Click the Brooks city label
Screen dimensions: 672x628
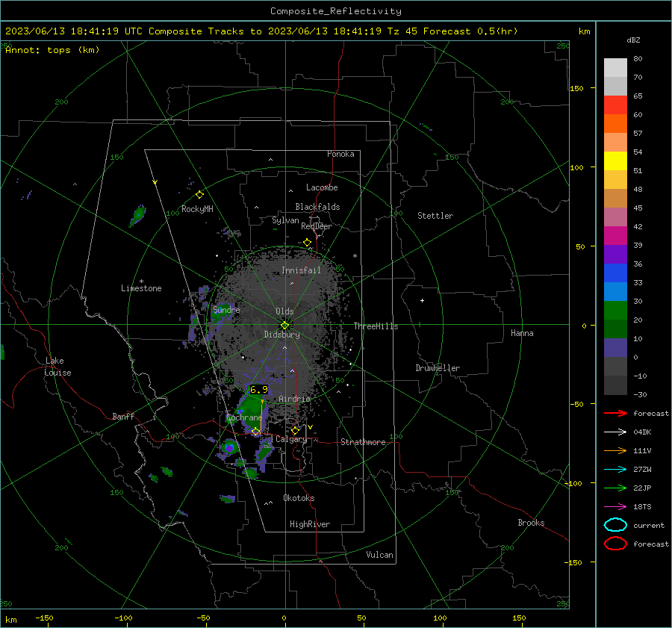coord(531,523)
